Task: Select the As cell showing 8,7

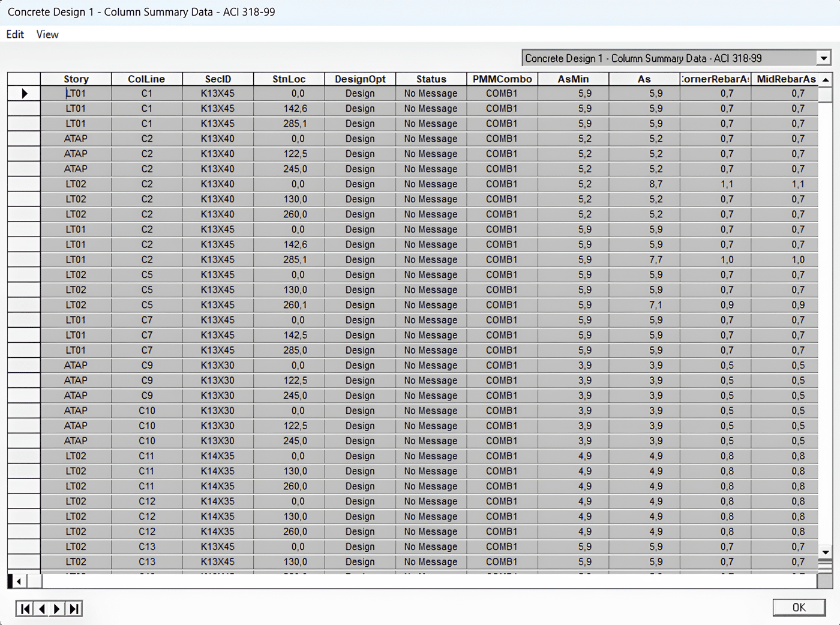Action: tap(655, 184)
